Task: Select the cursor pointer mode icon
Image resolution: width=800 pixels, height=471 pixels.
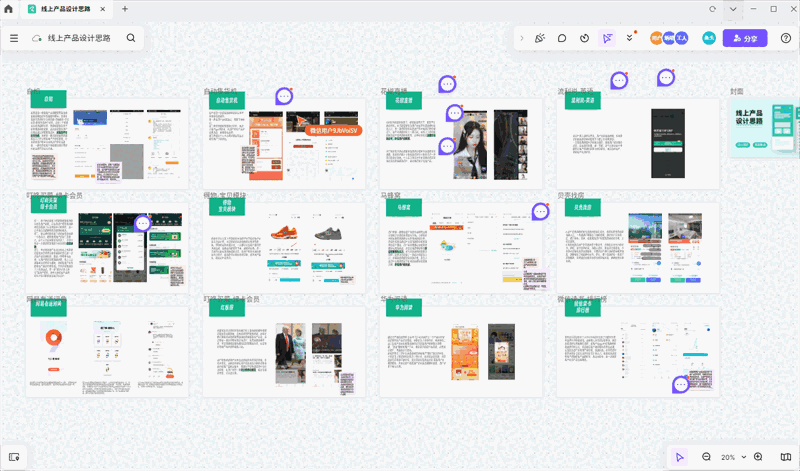Action: tap(679, 457)
